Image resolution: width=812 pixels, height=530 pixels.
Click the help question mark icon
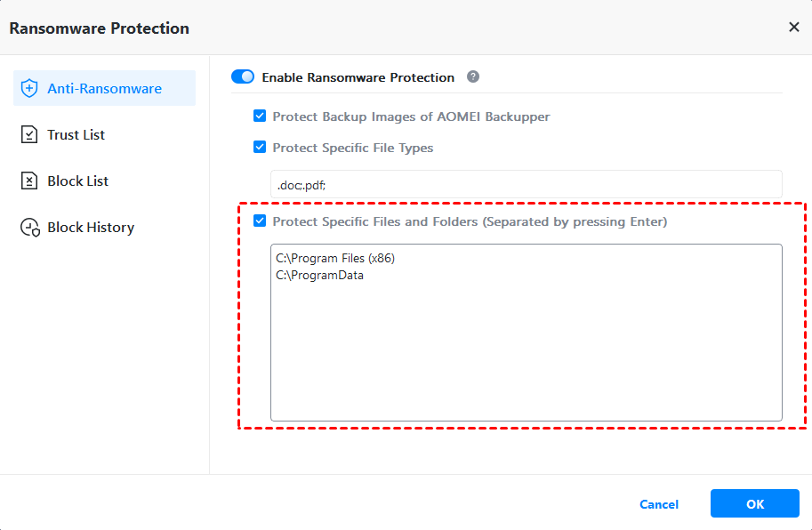(473, 77)
